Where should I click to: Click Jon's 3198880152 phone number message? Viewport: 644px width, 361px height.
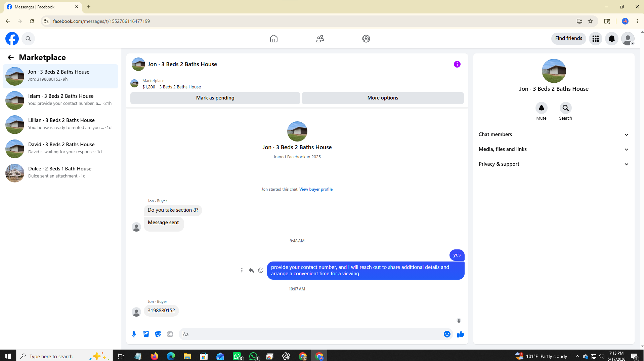click(x=161, y=311)
